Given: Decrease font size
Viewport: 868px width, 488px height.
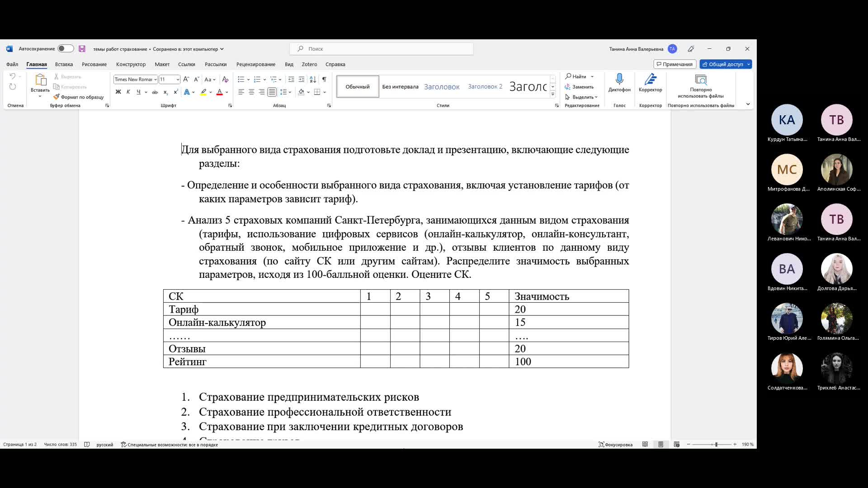Looking at the screenshot, I should (196, 80).
